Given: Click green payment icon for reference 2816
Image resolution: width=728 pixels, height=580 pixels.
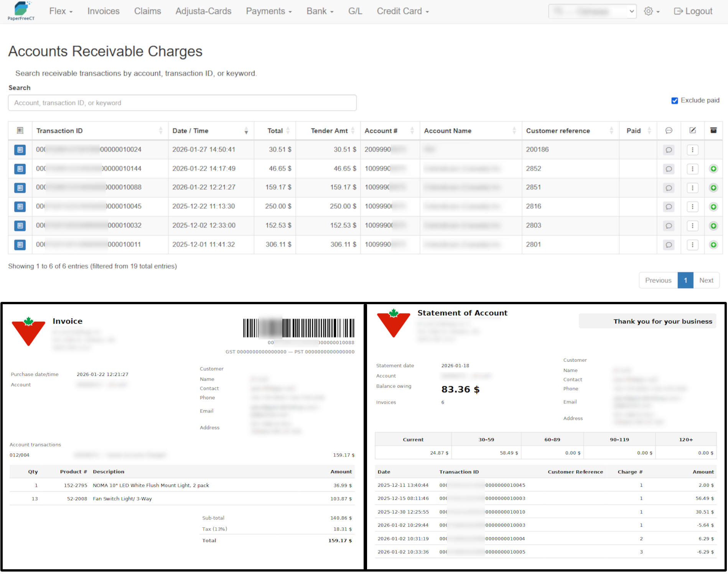Looking at the screenshot, I should pos(713,207).
